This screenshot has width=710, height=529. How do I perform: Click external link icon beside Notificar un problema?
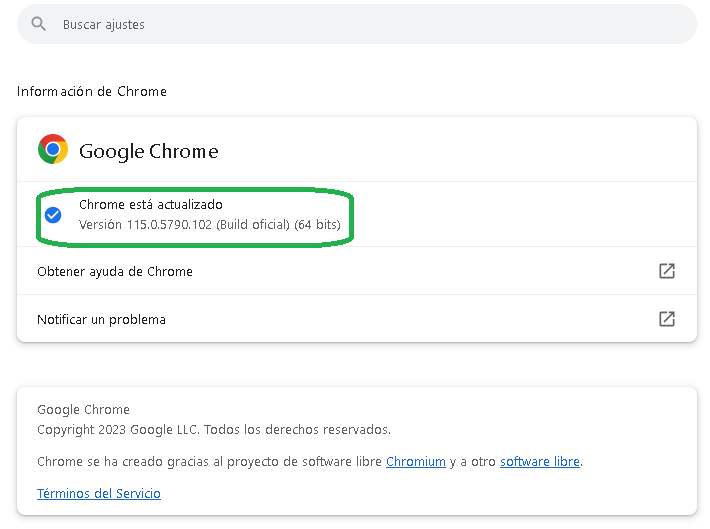coord(667,319)
